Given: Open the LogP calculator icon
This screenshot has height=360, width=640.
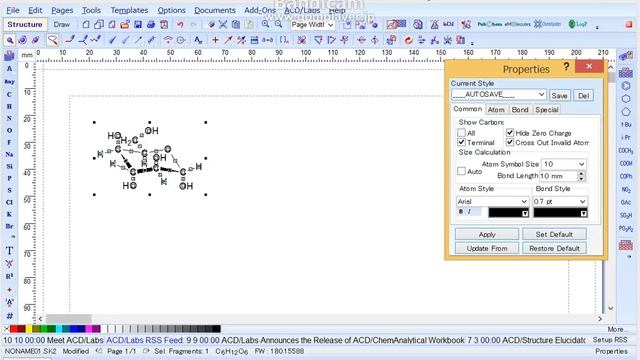Looking at the screenshot, I should pyautogui.click(x=578, y=24).
